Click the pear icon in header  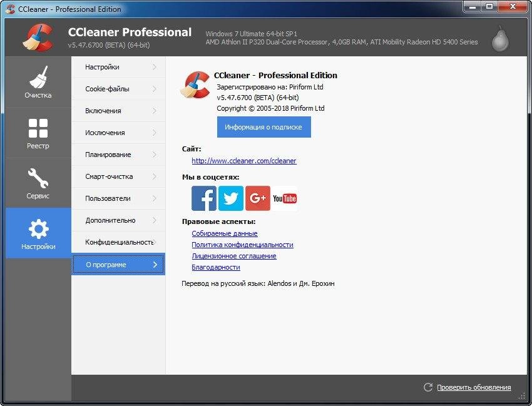(x=500, y=38)
